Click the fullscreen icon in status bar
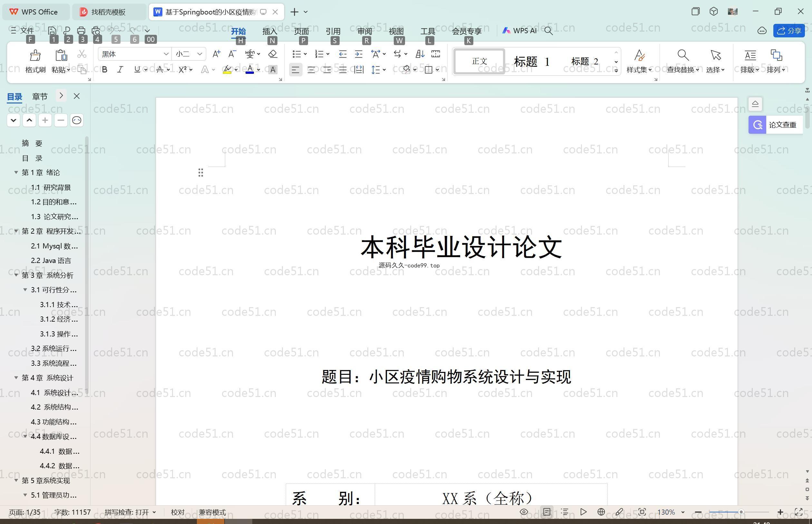The width and height of the screenshot is (812, 524). pyautogui.click(x=798, y=512)
